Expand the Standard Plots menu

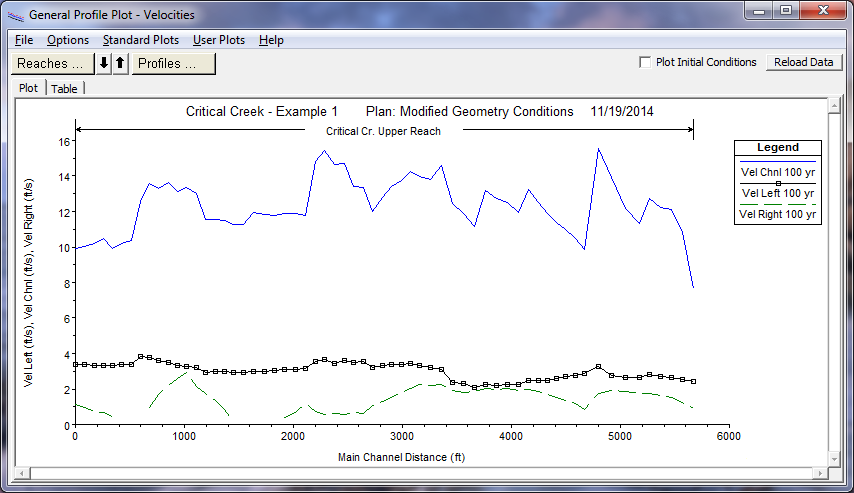coord(141,40)
